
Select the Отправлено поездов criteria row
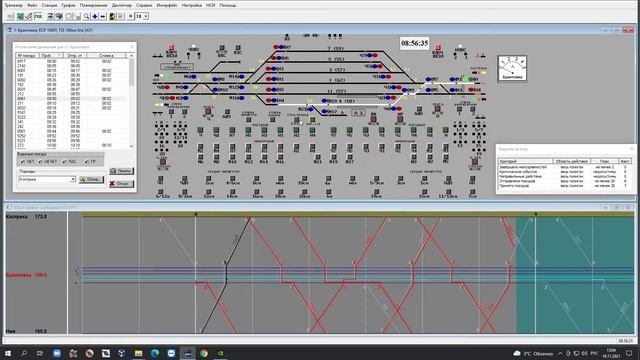click(564, 181)
